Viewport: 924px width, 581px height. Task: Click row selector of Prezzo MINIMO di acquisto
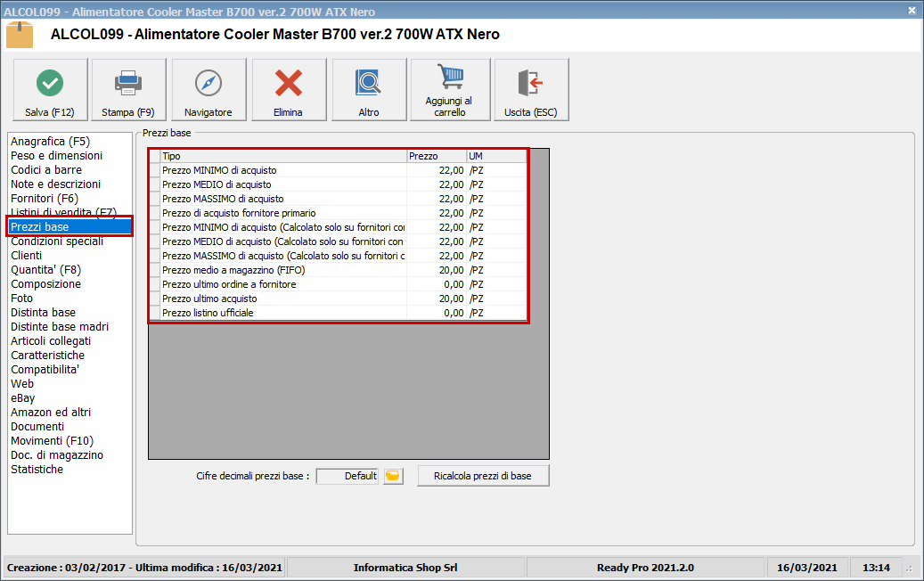click(155, 170)
